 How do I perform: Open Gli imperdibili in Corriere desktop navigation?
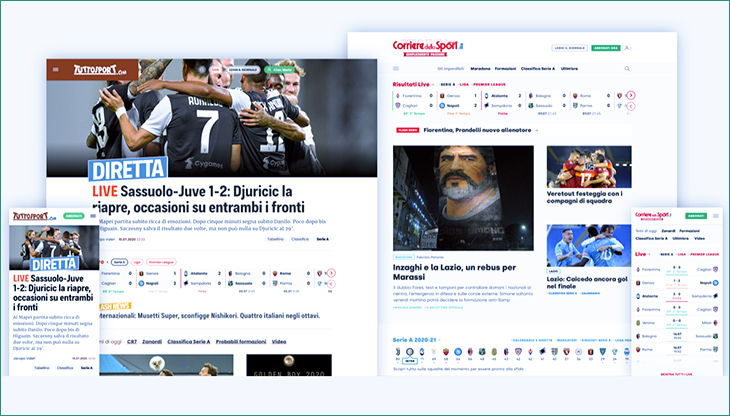[x=450, y=68]
